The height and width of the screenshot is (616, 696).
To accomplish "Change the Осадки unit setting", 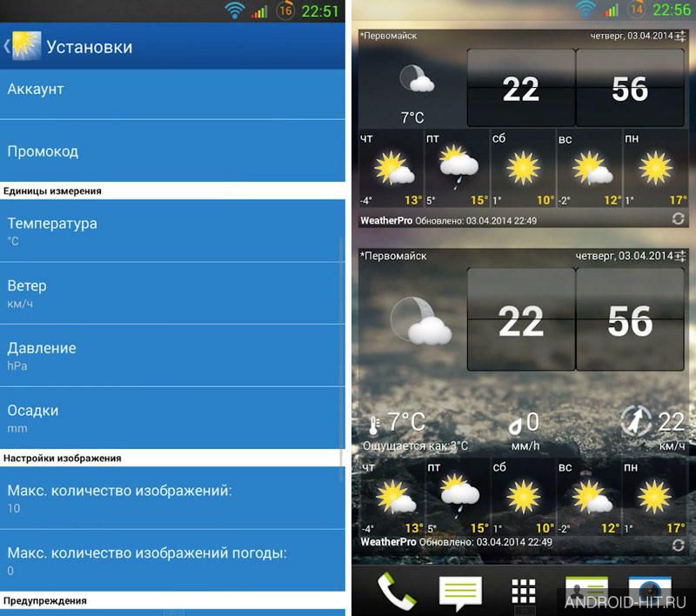I will pos(172,418).
